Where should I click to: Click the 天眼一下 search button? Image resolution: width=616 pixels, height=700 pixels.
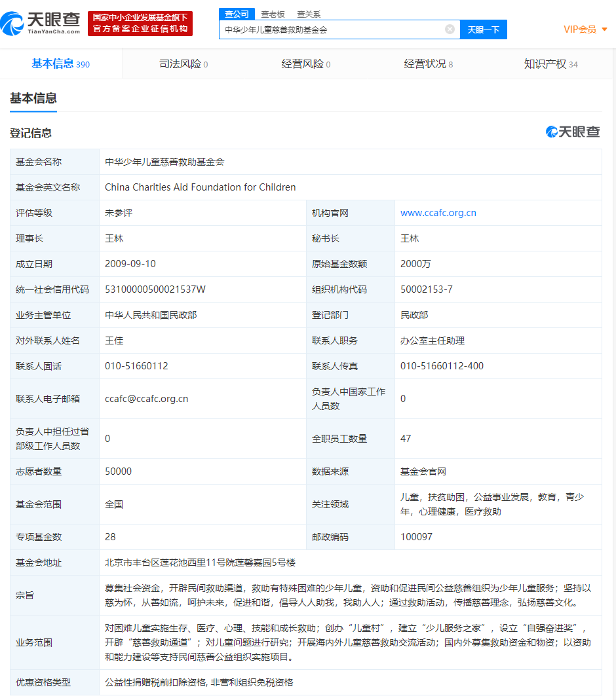484,29
